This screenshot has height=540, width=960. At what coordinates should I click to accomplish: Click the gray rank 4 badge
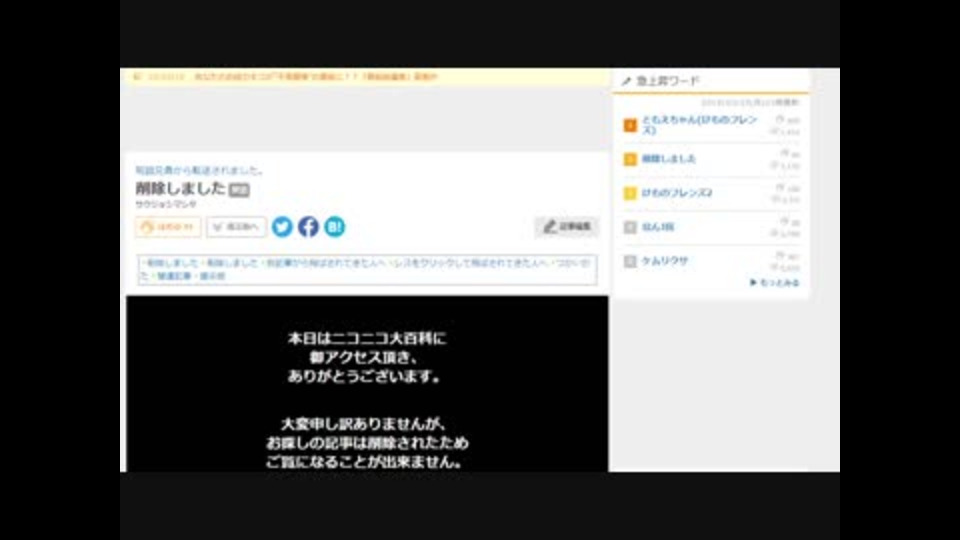[630, 227]
